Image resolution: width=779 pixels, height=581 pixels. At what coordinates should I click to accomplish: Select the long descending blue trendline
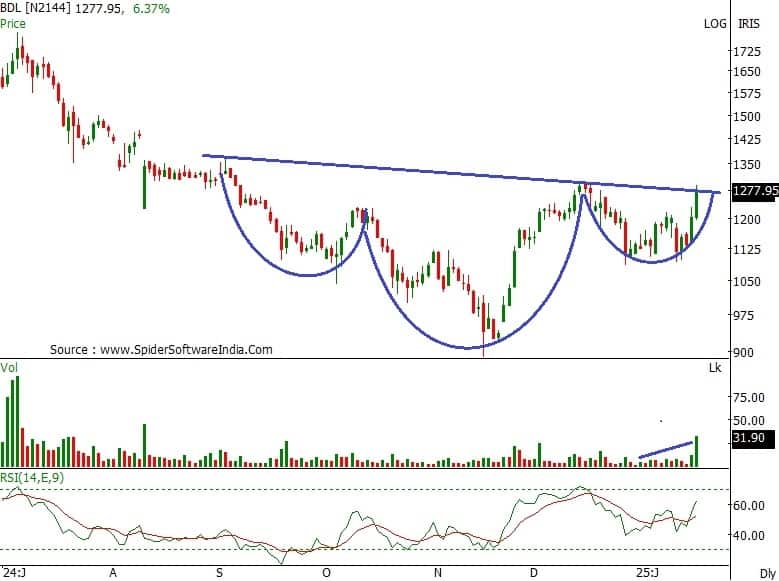click(450, 172)
